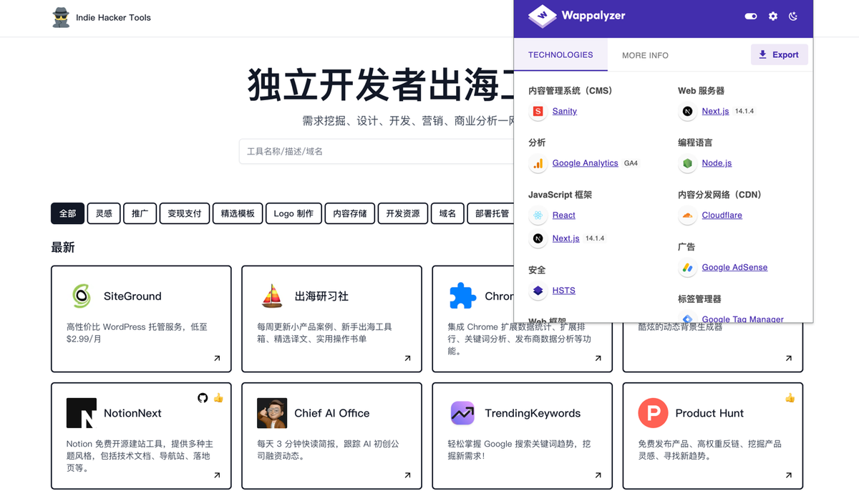Click the Chrome extension puzzle icon
The height and width of the screenshot is (504, 859).
point(462,296)
